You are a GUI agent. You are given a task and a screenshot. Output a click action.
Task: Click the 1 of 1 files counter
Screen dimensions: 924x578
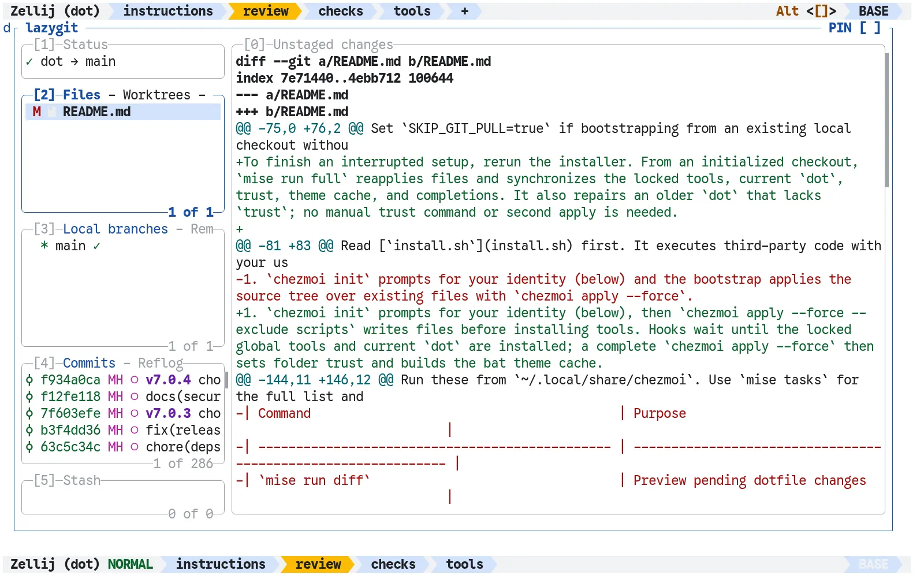pyautogui.click(x=191, y=212)
